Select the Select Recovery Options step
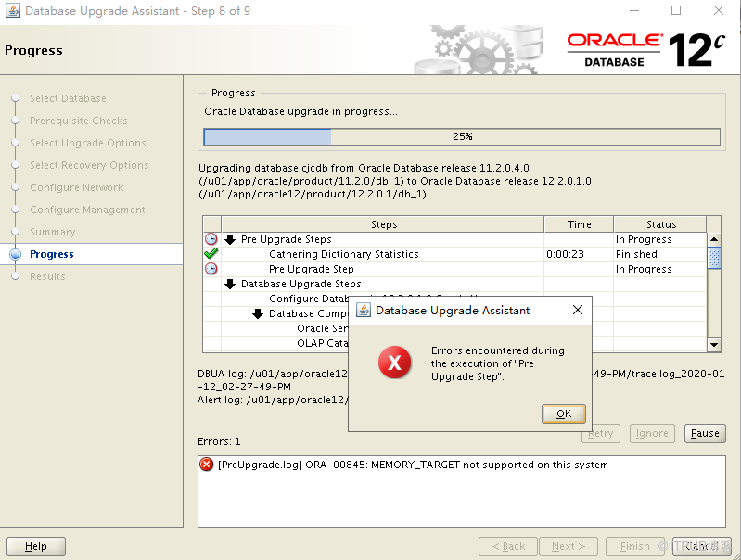Viewport: 741px width, 560px height. 89,165
